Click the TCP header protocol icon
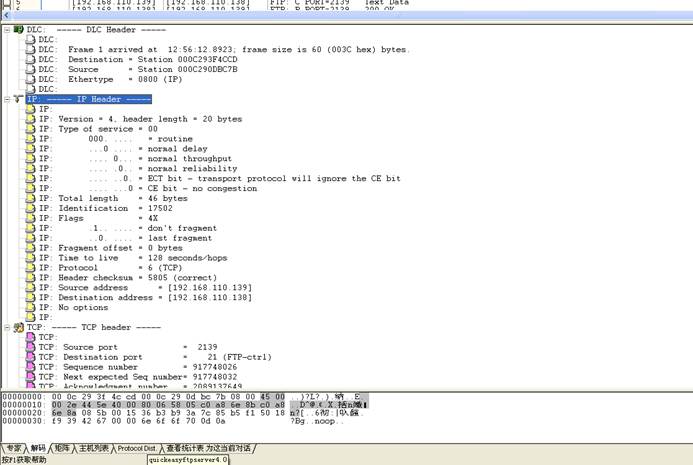 19,328
